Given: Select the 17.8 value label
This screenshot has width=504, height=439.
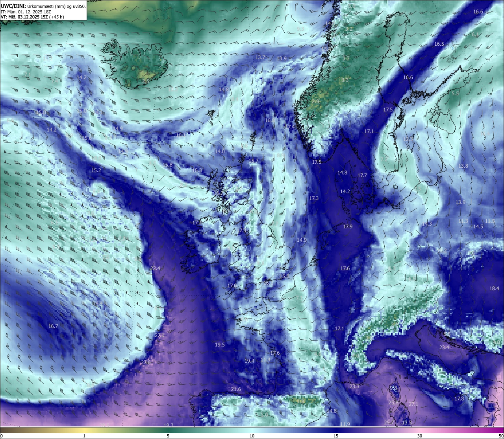Looking at the screenshot, I should pos(459,398).
